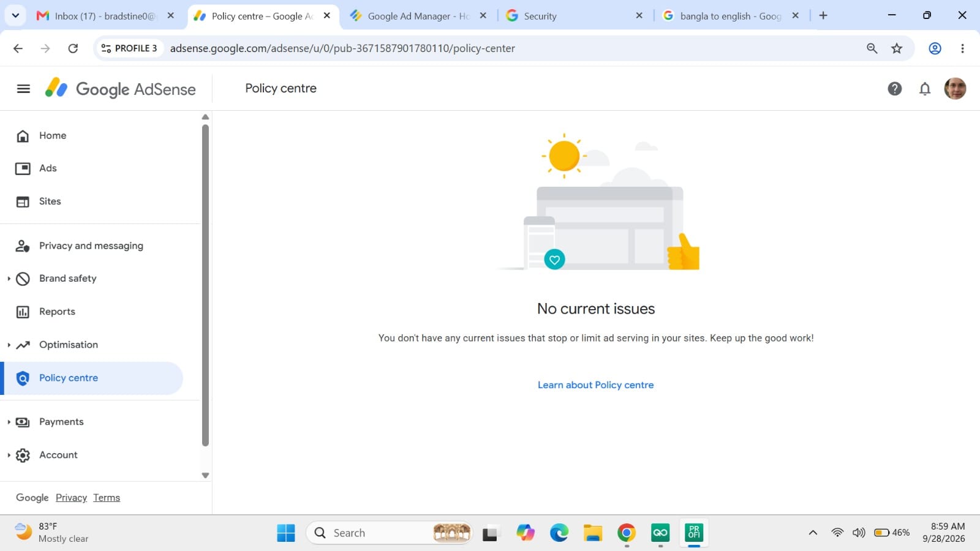This screenshot has width=980, height=551.
Task: Open Microsoft Edge from taskbar
Action: pyautogui.click(x=559, y=533)
